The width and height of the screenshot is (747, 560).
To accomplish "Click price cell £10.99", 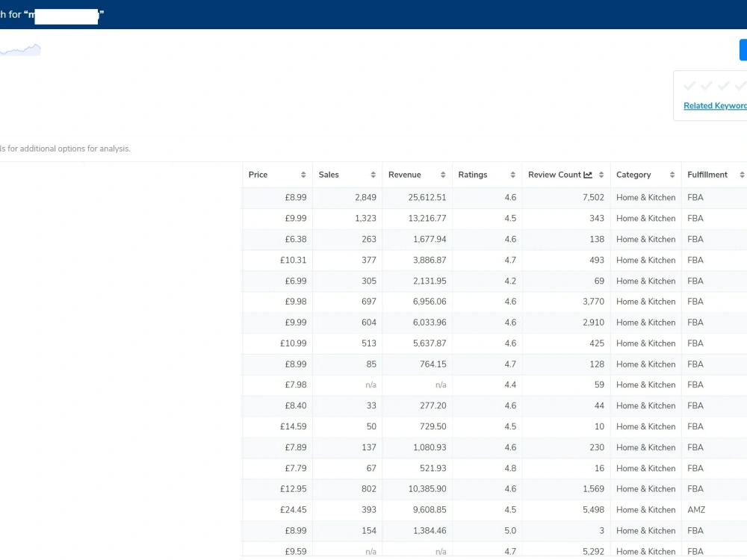I will click(x=293, y=343).
